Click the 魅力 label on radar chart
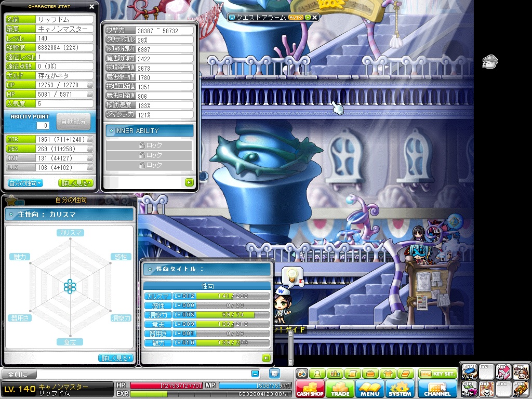The image size is (532, 399). [x=20, y=257]
